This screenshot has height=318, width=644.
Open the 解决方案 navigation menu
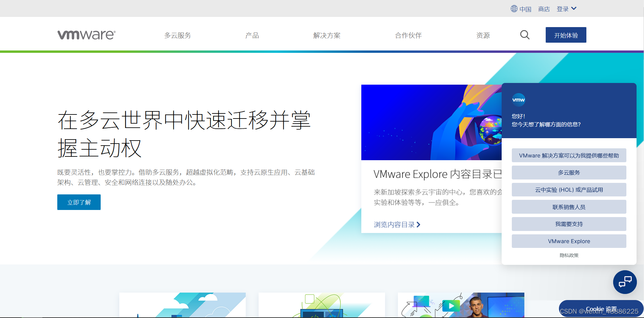[x=327, y=35]
